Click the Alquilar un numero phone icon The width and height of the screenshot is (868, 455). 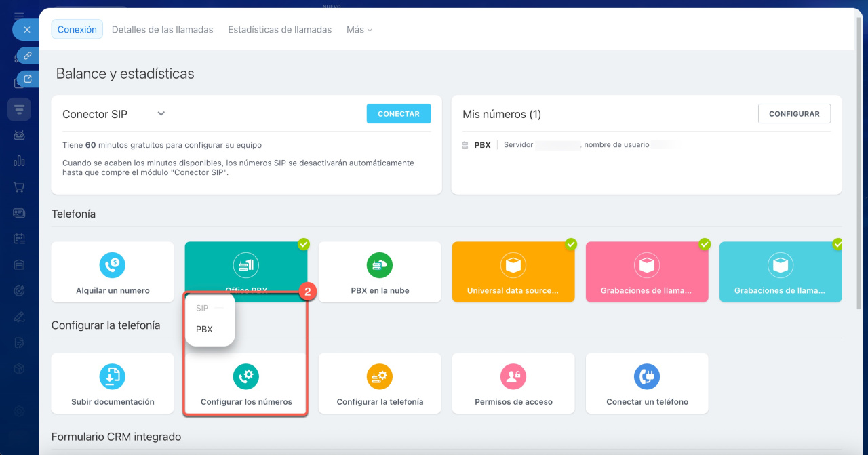tap(112, 264)
